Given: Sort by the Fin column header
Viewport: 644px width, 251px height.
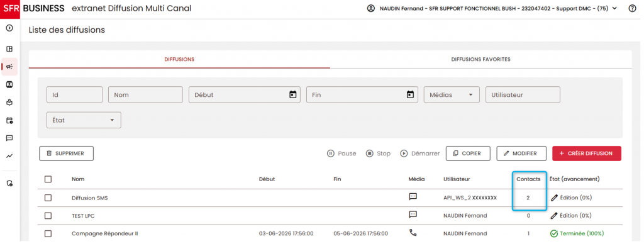Looking at the screenshot, I should [x=337, y=179].
